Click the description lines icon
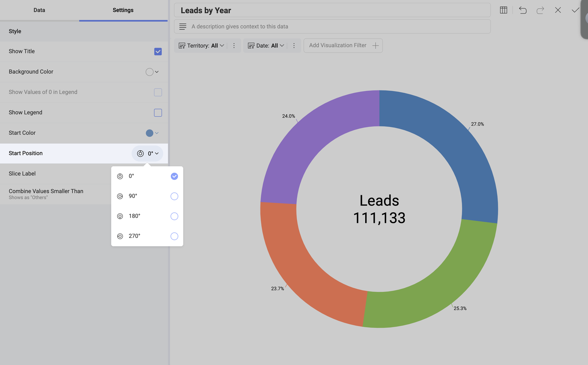 click(183, 26)
